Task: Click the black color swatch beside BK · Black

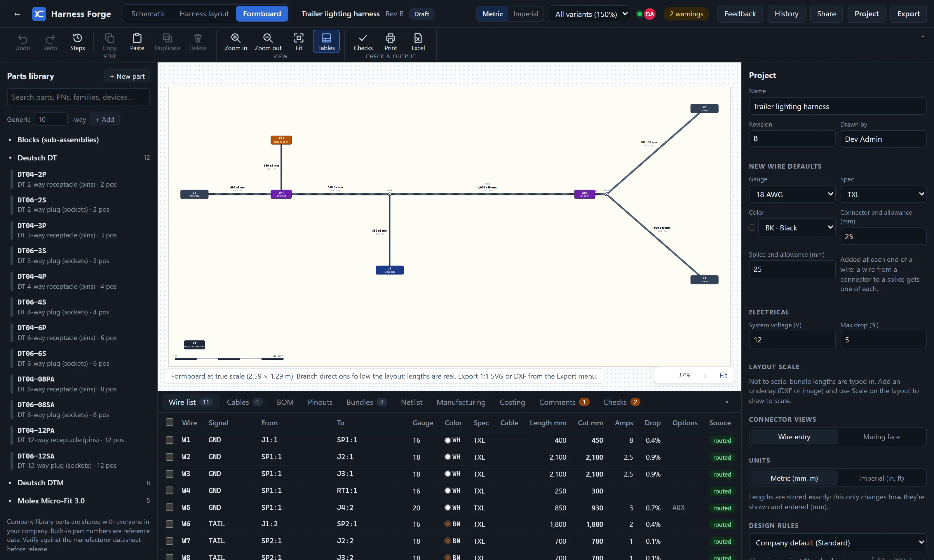Action: tap(752, 228)
